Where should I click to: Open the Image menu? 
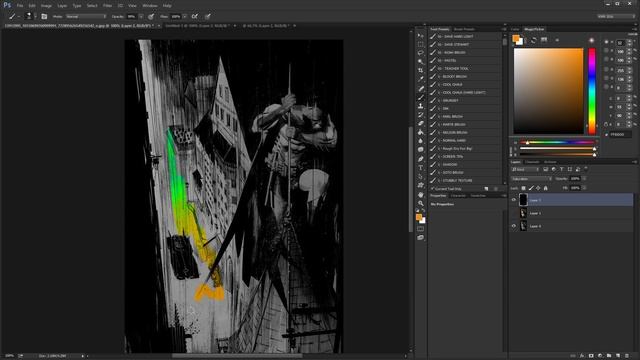(46, 6)
